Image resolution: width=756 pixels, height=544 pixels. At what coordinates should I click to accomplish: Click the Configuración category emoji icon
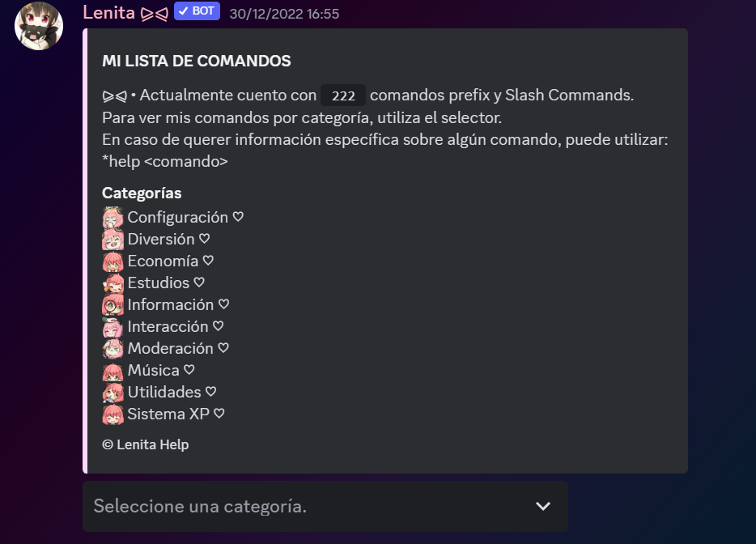coord(113,217)
